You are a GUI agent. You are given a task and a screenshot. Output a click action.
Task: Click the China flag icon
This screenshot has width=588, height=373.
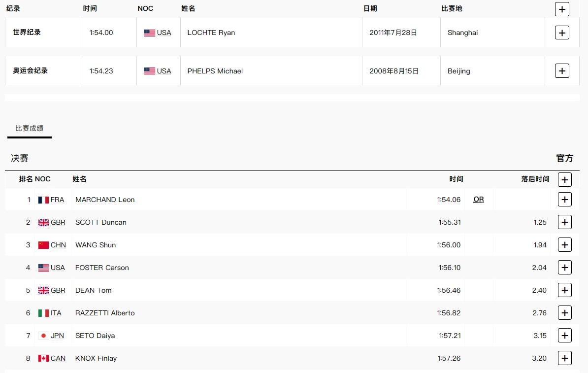[43, 245]
